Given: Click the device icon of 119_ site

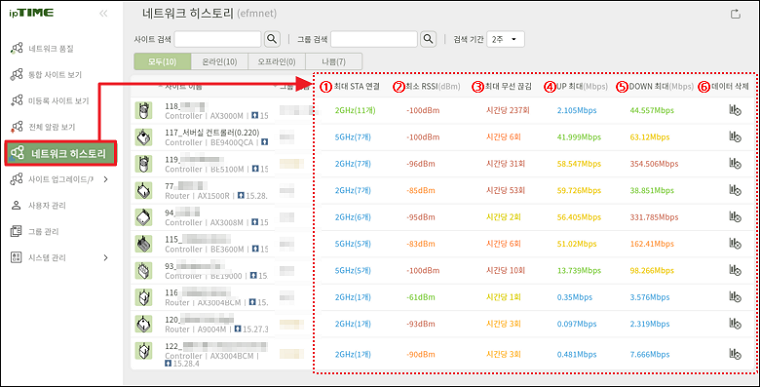Looking at the screenshot, I should 143,164.
